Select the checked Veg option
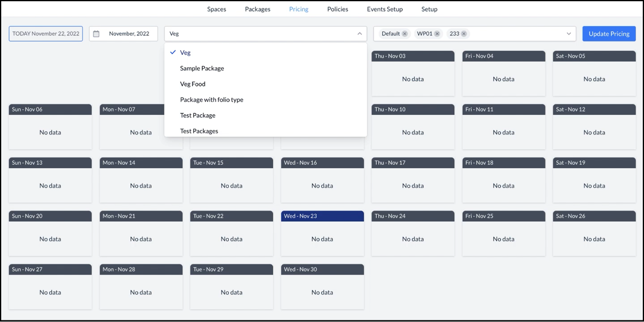Screen dimensions: 644x322 pyautogui.click(x=185, y=53)
